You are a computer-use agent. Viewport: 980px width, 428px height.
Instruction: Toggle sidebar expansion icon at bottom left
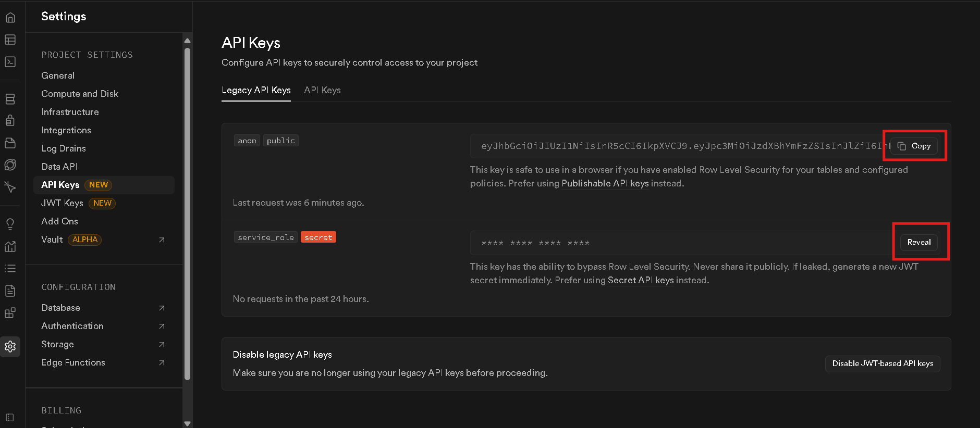point(10,417)
